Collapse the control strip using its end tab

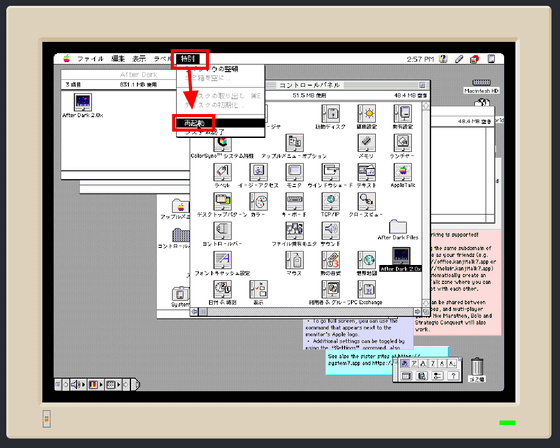(136, 385)
